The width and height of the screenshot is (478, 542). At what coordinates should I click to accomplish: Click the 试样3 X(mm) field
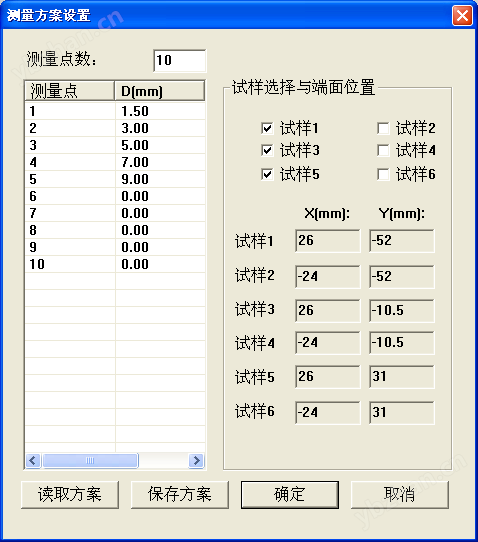(x=328, y=310)
